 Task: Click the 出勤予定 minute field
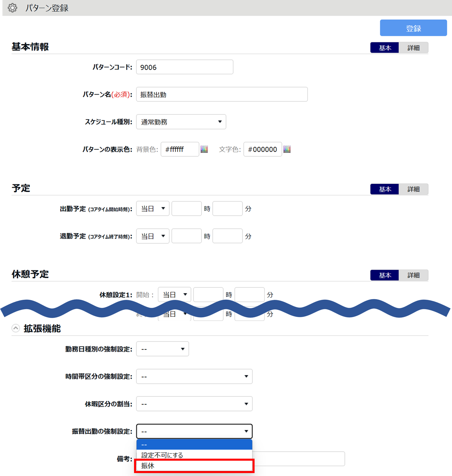coord(227,209)
